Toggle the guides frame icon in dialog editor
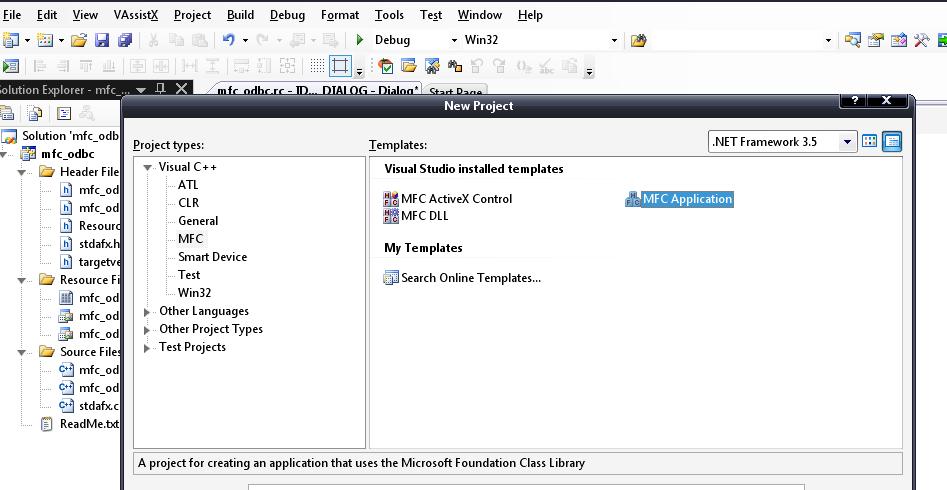The image size is (947, 490). click(340, 66)
